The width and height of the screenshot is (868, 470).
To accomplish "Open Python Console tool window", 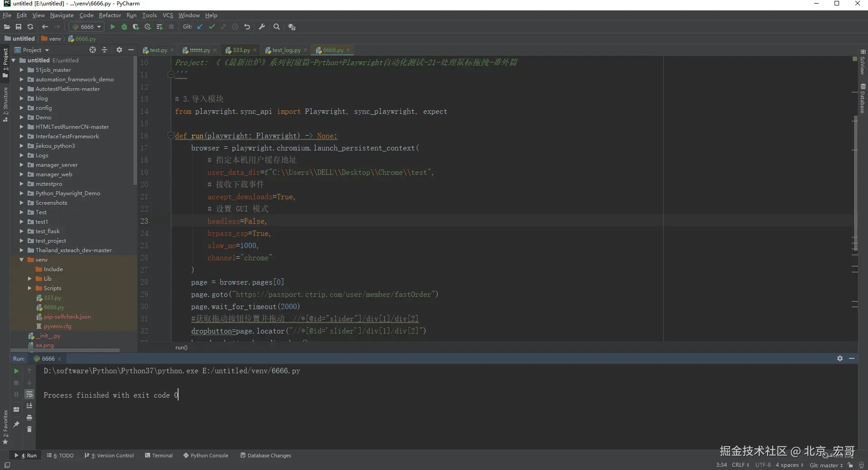I will (x=206, y=456).
